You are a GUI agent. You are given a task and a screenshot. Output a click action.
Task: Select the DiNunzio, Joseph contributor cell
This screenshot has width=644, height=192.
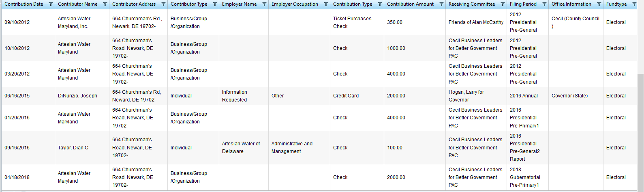pos(77,96)
